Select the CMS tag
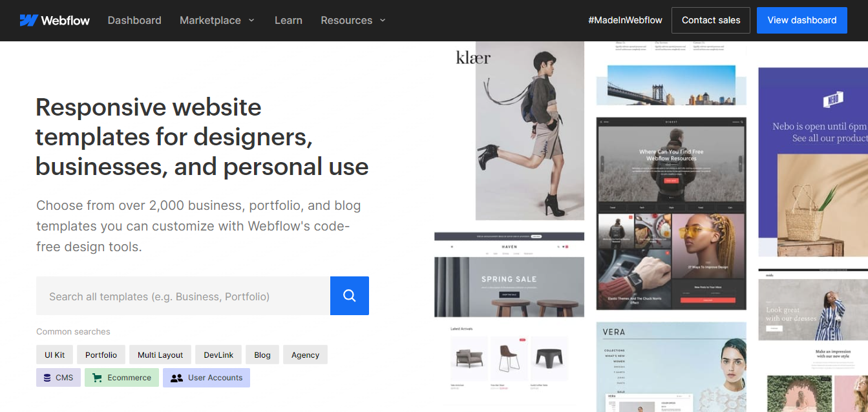This screenshot has width=868, height=412. click(58, 378)
